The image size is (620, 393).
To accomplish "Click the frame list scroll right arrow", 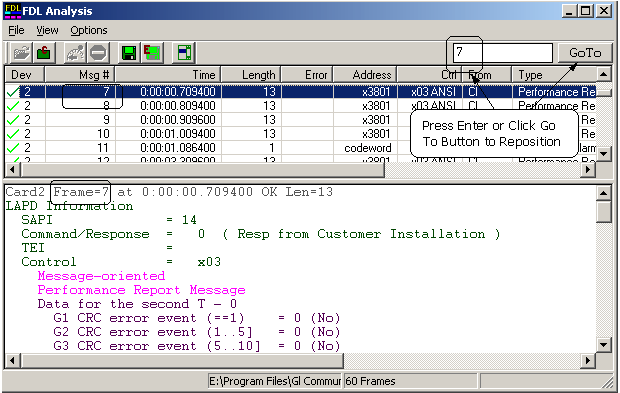I will pyautogui.click(x=588, y=170).
